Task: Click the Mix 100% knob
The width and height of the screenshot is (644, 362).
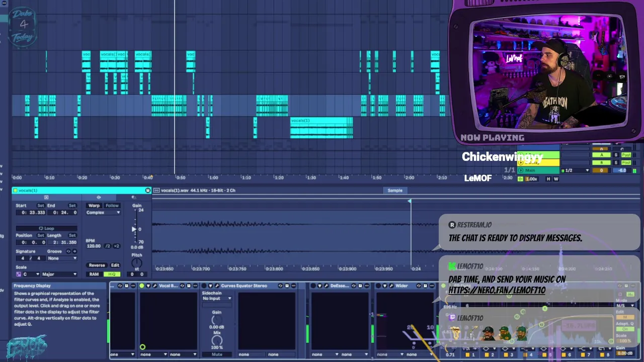Action: [x=217, y=340]
